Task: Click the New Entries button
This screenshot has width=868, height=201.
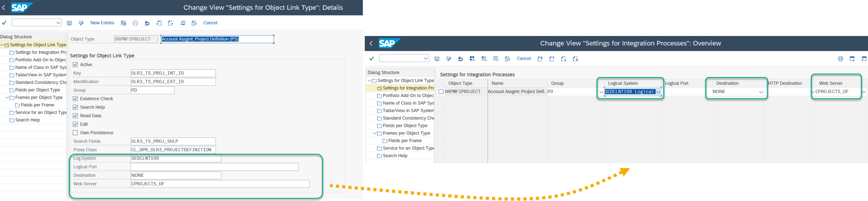Action: (x=102, y=23)
